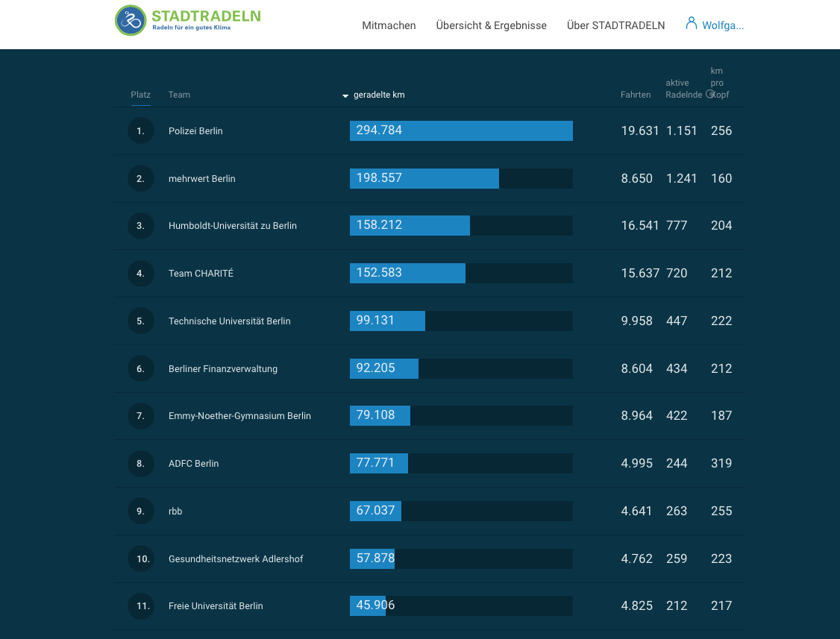Click aktive Radelnde value 720

coord(677,273)
